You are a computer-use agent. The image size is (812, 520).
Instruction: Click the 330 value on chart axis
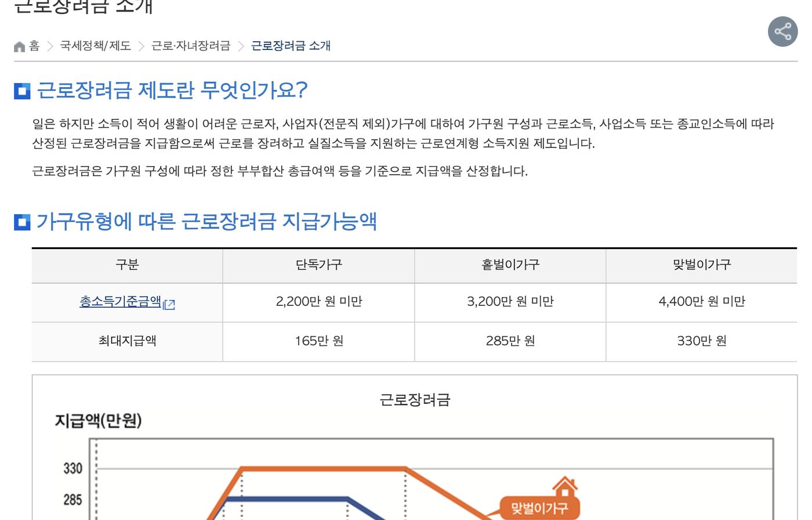[x=73, y=468]
